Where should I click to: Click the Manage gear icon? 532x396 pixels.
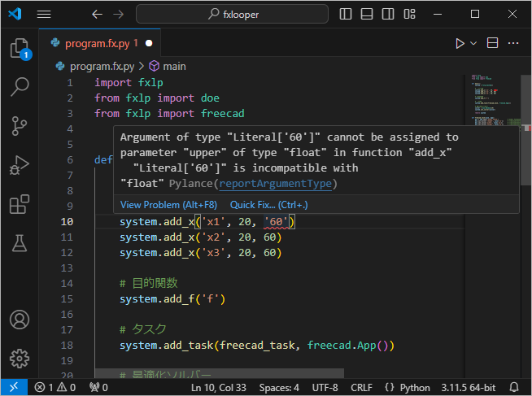pyautogui.click(x=20, y=358)
